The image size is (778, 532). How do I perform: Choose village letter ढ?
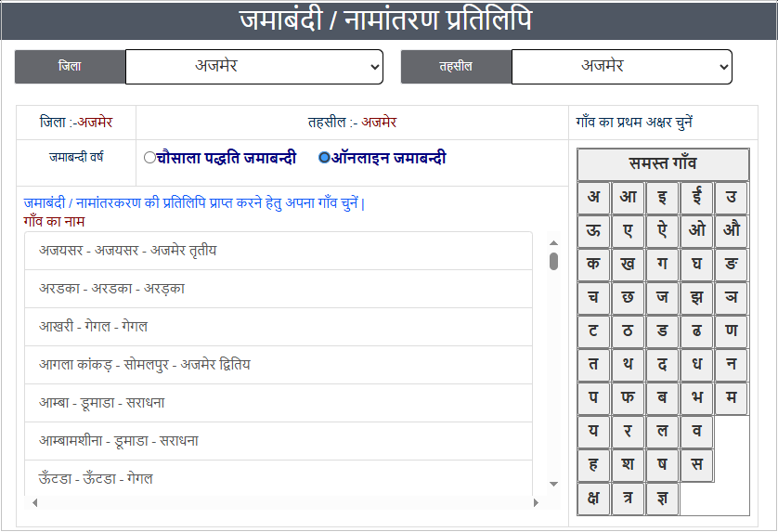click(697, 331)
